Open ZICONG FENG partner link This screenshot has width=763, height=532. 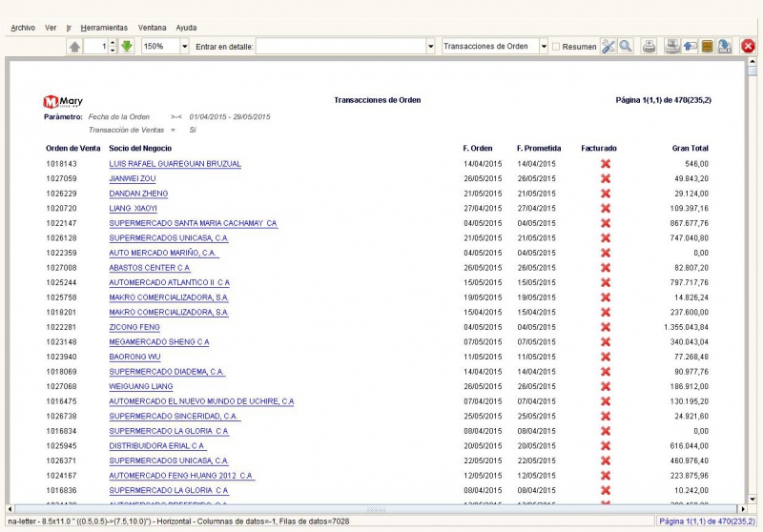134,327
